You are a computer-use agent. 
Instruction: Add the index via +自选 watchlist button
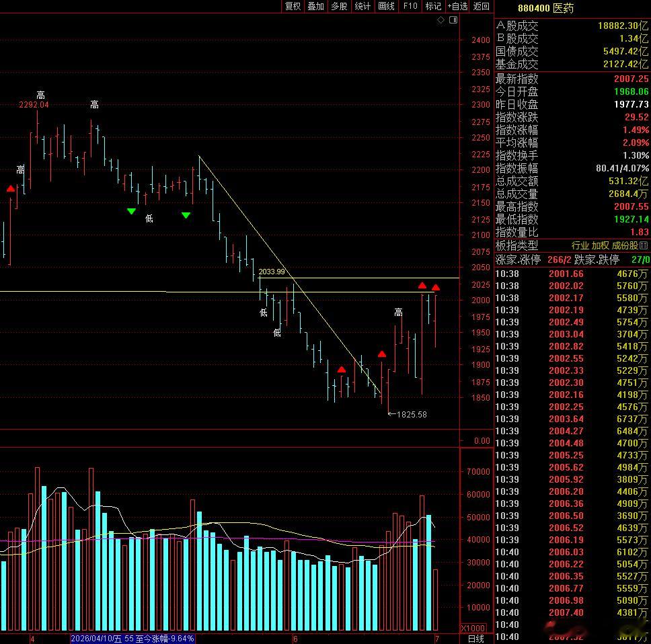point(457,6)
